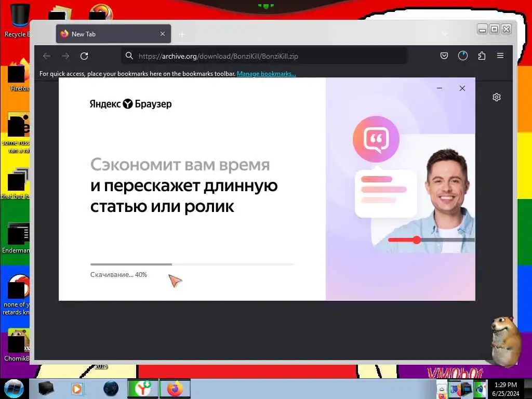The image size is (532, 399).
Task: Open the black box taskbar icon
Action: 46,389
